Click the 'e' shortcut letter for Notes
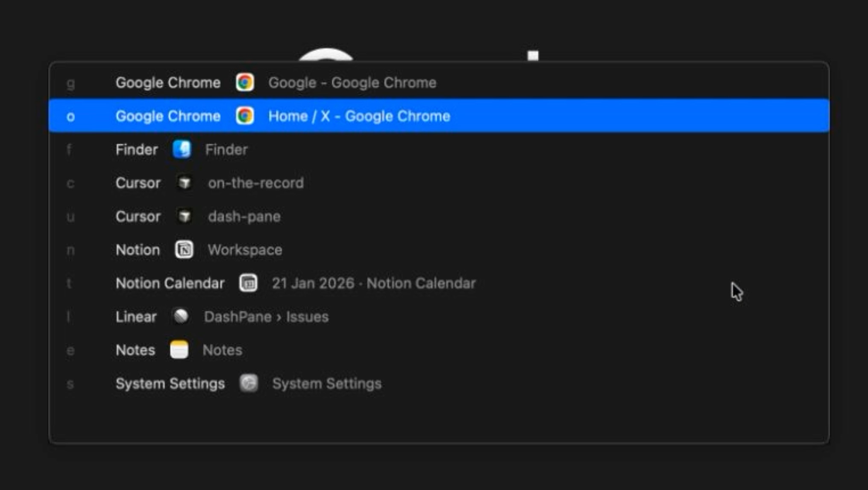Screen dimensions: 868x490 (x=70, y=350)
